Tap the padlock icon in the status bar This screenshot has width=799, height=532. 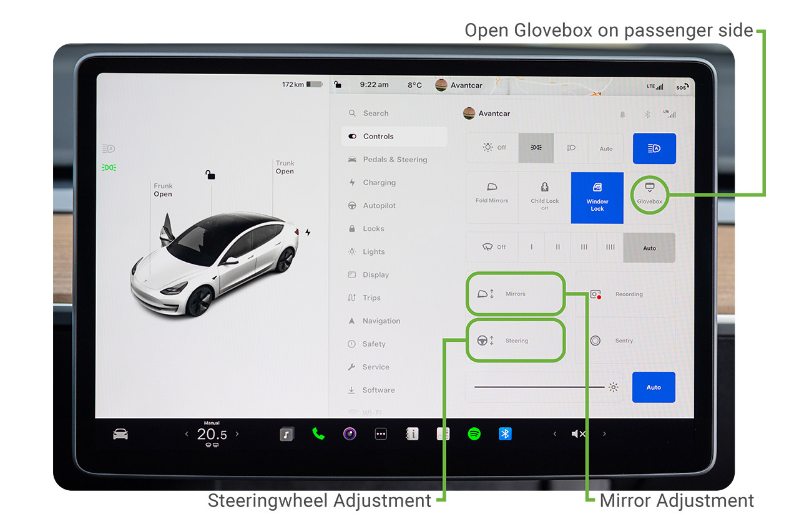pyautogui.click(x=338, y=85)
